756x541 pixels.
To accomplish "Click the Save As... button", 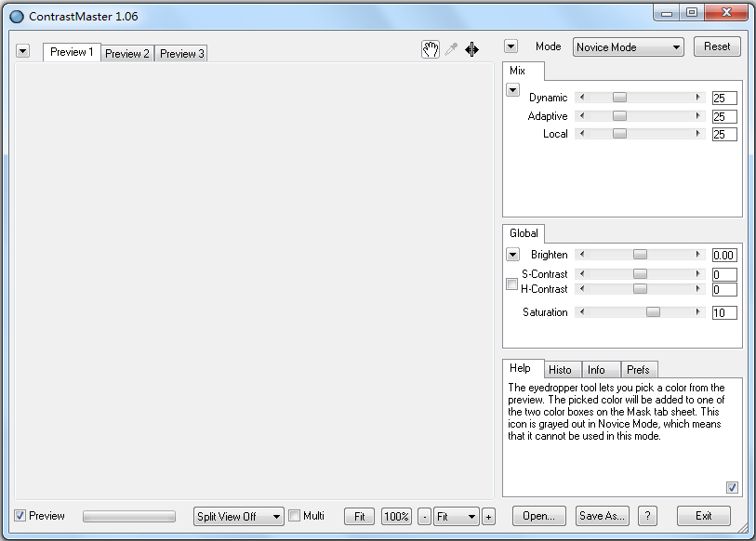I will [602, 516].
